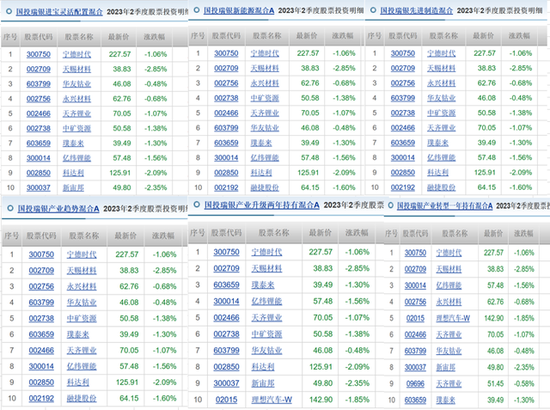Select the -0.58% change in 产业转型一年持有 table

pyautogui.click(x=524, y=384)
